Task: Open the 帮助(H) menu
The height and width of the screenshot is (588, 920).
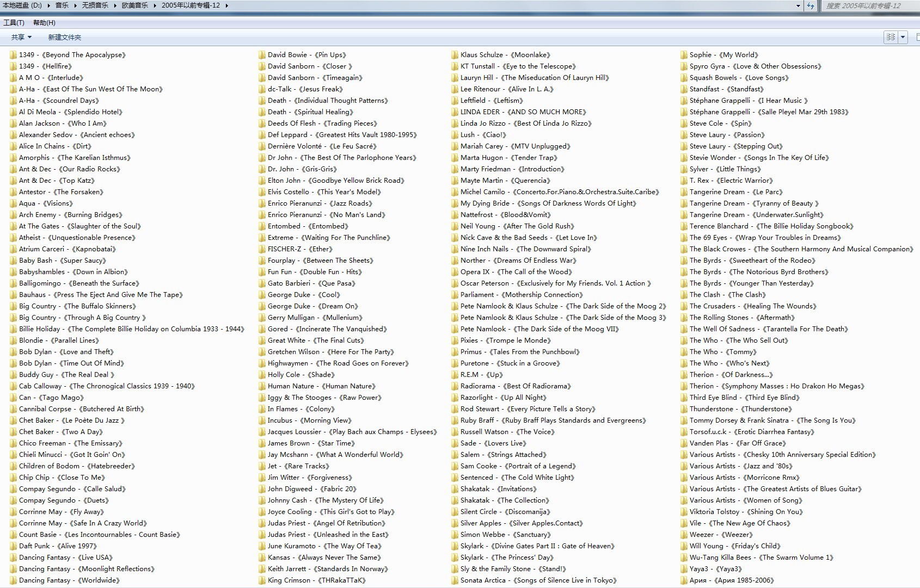Action: point(44,23)
